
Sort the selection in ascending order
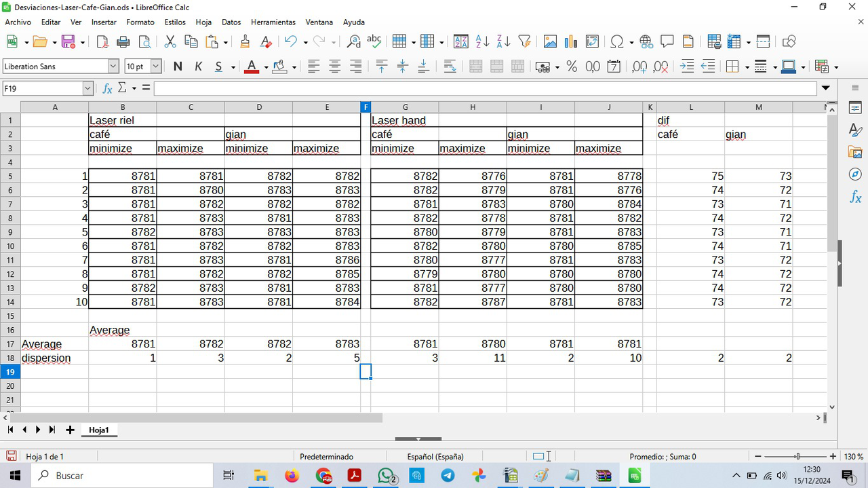(482, 42)
